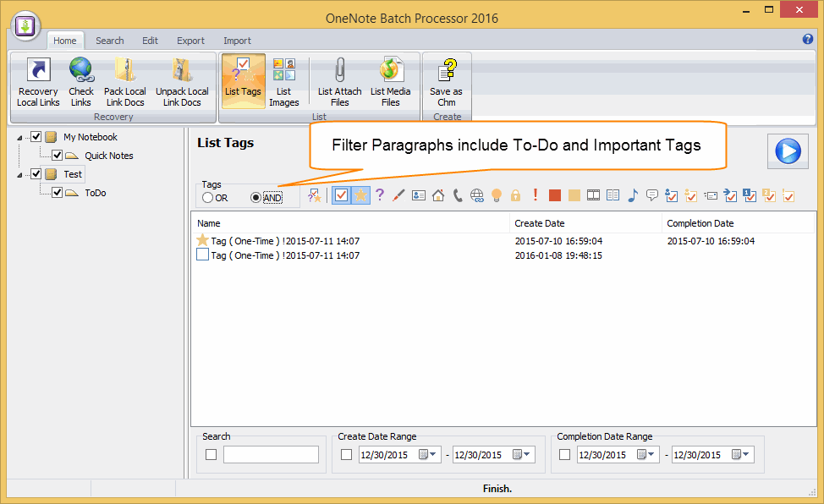Switch to the Search tab
Screen dimensions: 824x504
click(110, 41)
